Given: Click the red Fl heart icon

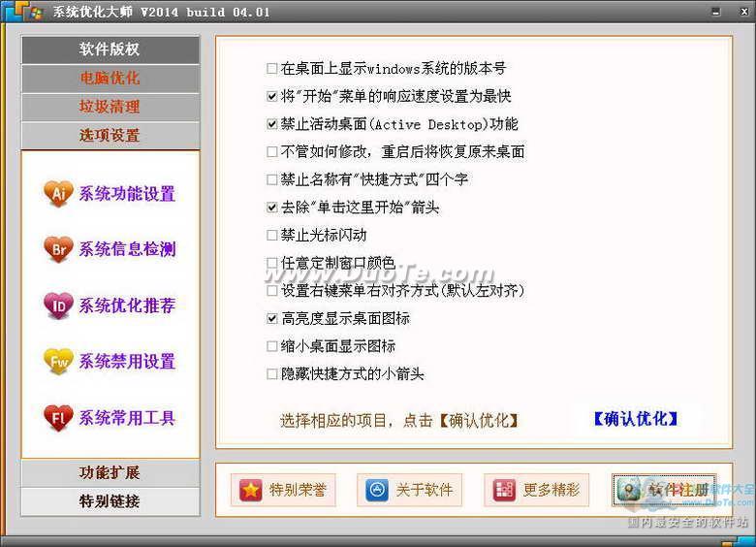Looking at the screenshot, I should (x=58, y=418).
